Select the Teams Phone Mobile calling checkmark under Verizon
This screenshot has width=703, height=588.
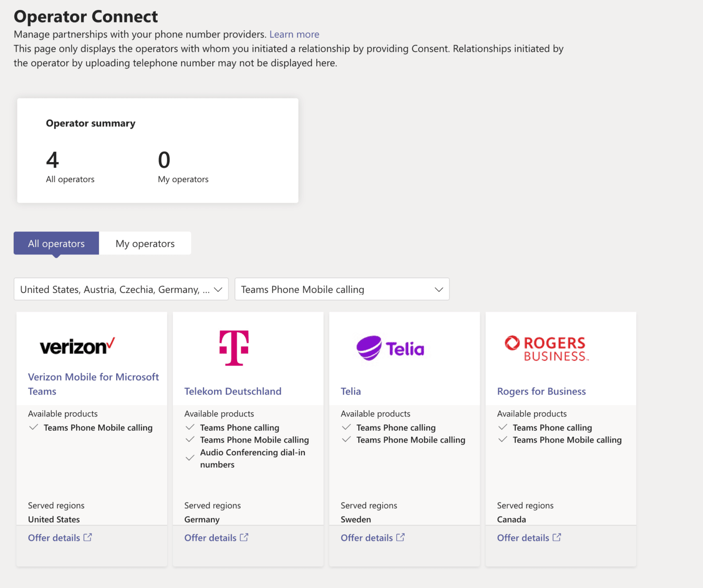pyautogui.click(x=34, y=427)
